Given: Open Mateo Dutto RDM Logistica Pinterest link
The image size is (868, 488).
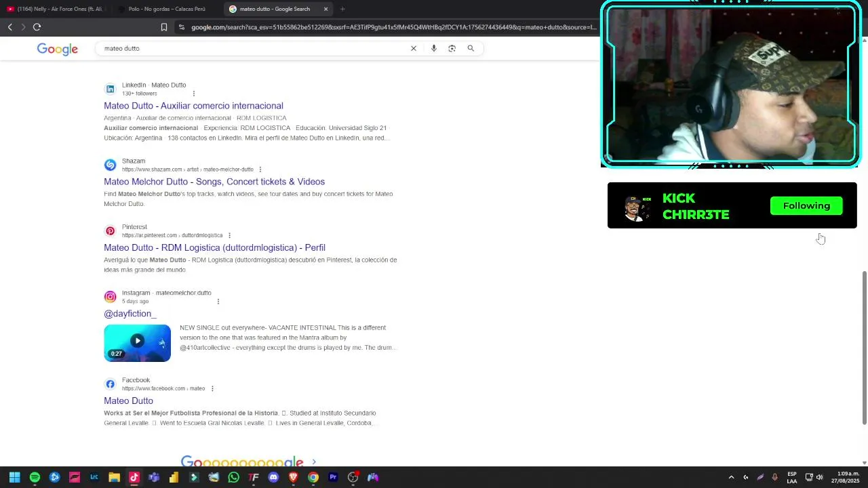Looking at the screenshot, I should pos(214,247).
